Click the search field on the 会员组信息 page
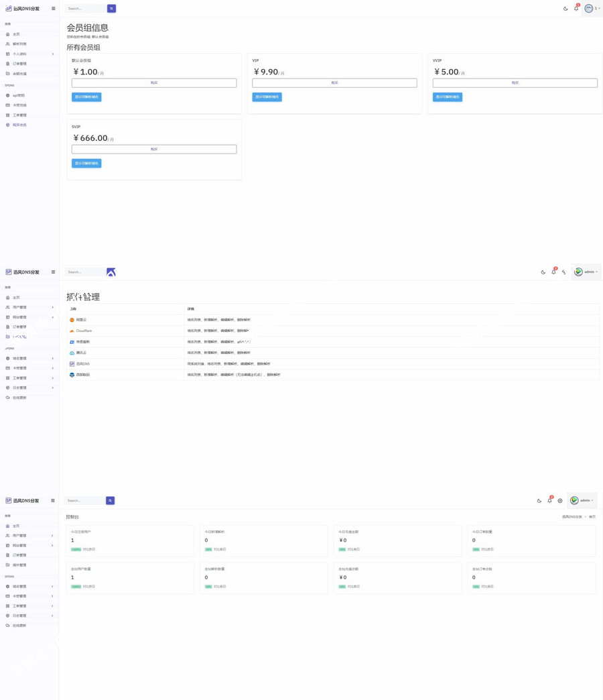This screenshot has width=603, height=700. pyautogui.click(x=86, y=9)
